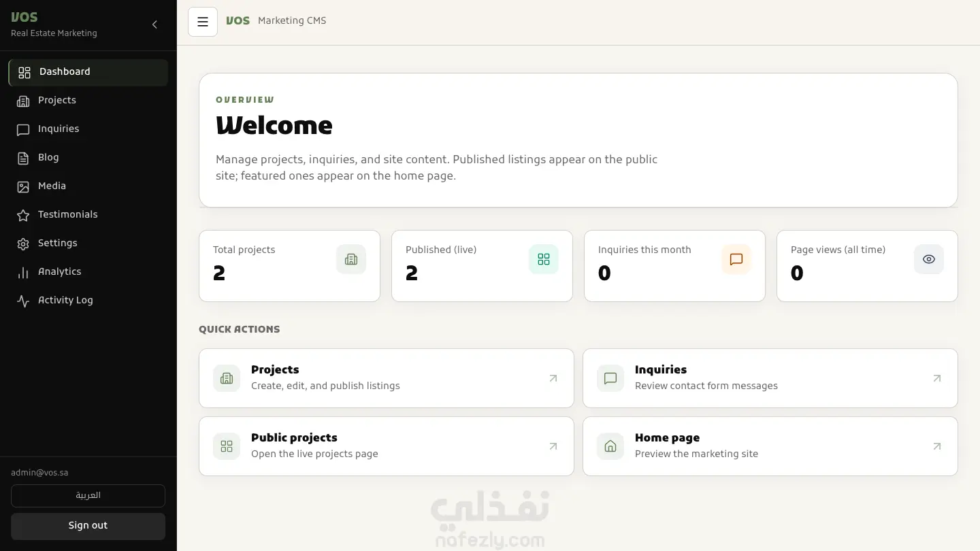Open the Public projects quick action
This screenshot has height=551, width=980.
[387, 446]
